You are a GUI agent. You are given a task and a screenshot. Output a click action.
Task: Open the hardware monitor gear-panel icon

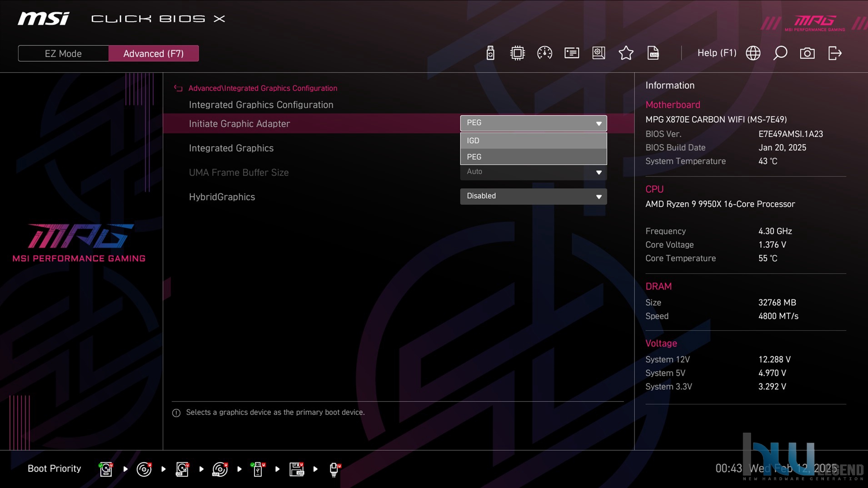click(599, 53)
